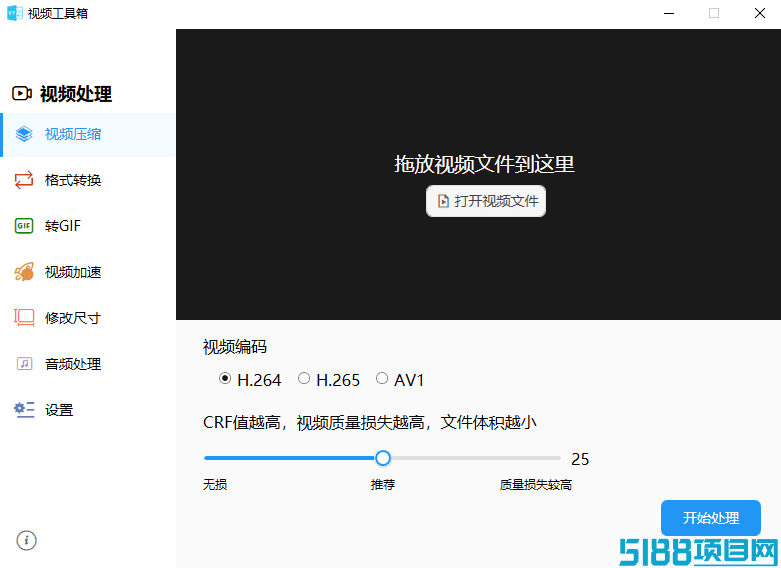Click the 音频处理 music note icon
This screenshot has width=781, height=568.
(x=24, y=364)
